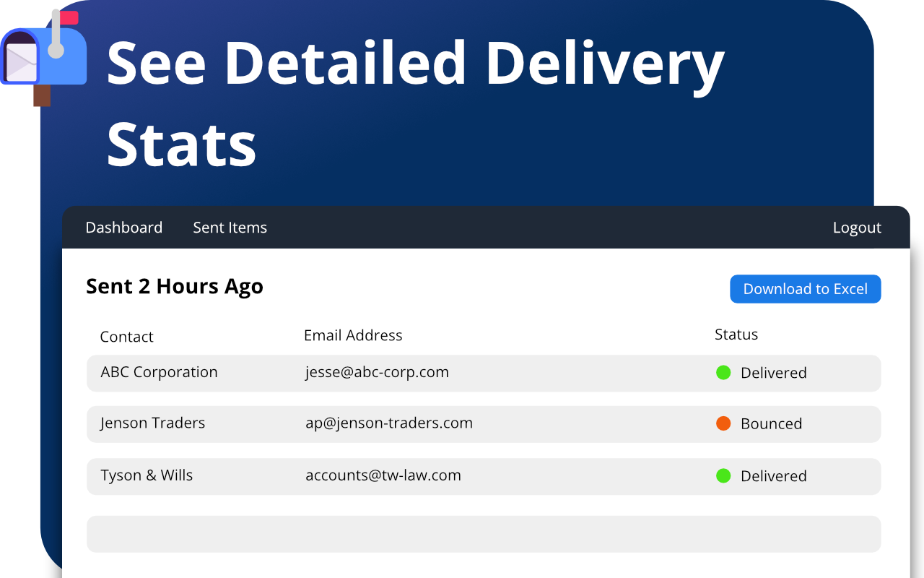924x578 pixels.
Task: Click green status dot for Tyson & Wills
Action: (723, 475)
